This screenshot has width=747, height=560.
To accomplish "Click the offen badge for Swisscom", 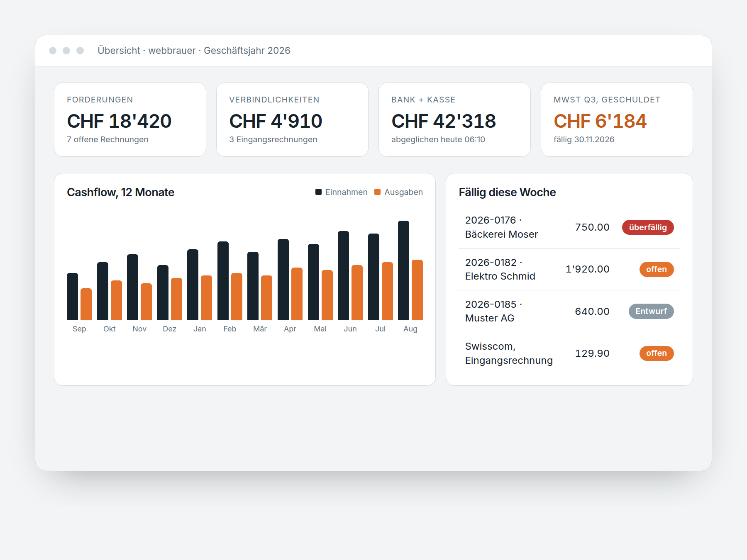I will tap(657, 353).
